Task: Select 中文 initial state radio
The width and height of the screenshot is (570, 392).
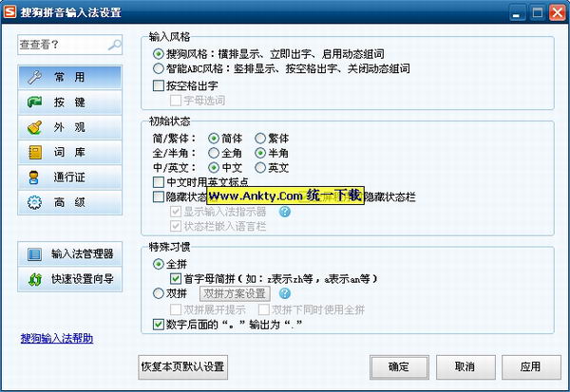Action: pyautogui.click(x=214, y=167)
